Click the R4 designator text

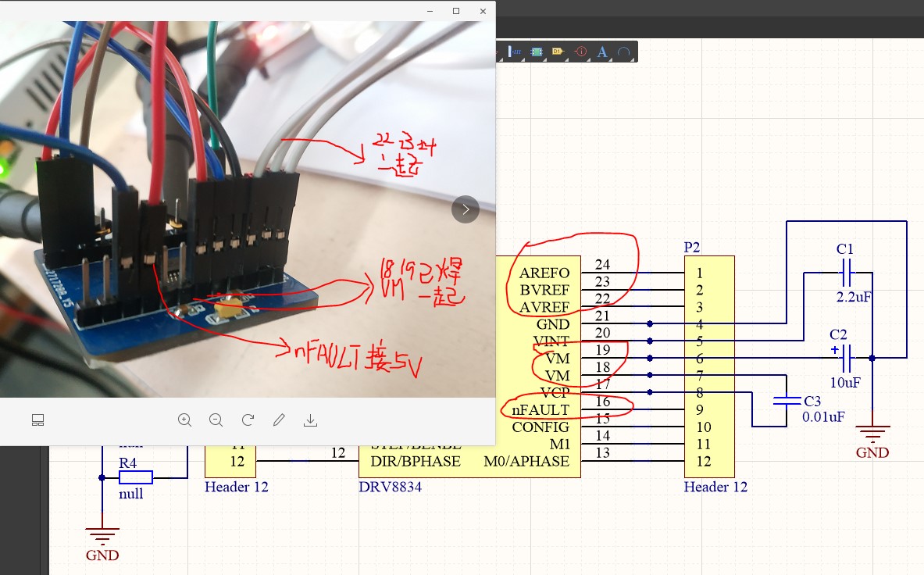(x=128, y=463)
